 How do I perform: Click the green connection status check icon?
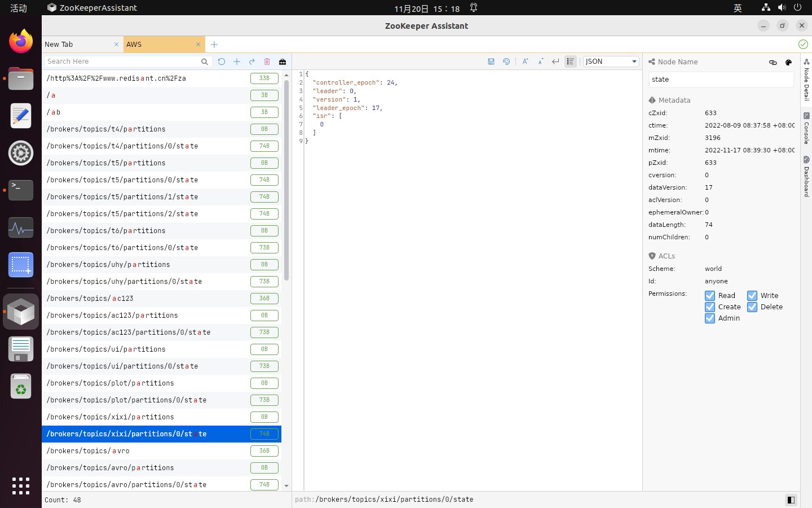pyautogui.click(x=803, y=44)
